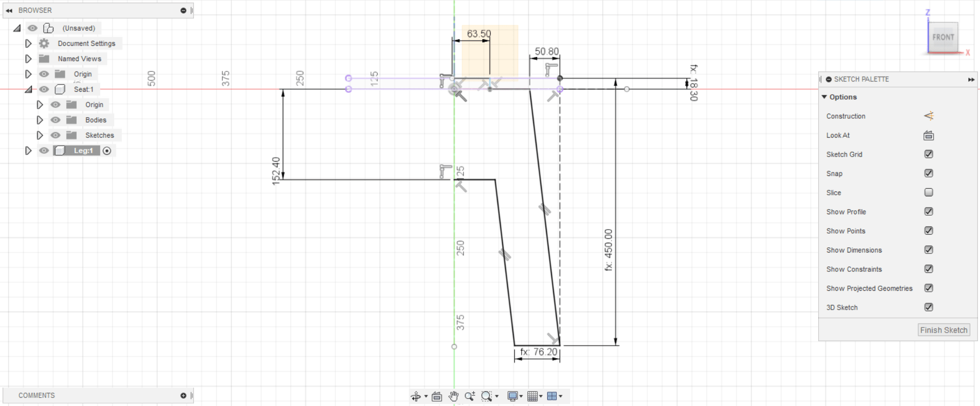Hide the Seat:1 component with eye icon
This screenshot has width=980, height=406.
pos(44,89)
